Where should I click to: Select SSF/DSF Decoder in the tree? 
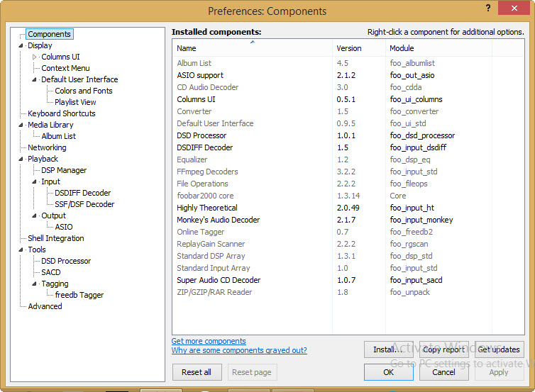84,204
